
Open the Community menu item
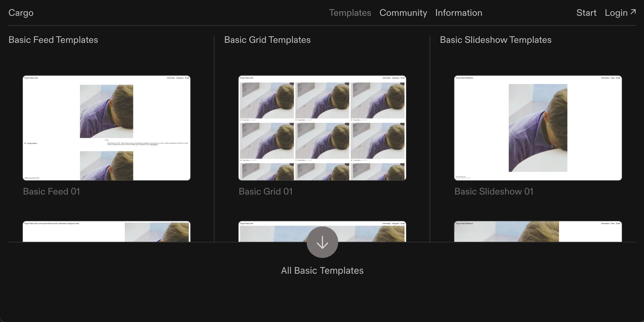coord(403,13)
